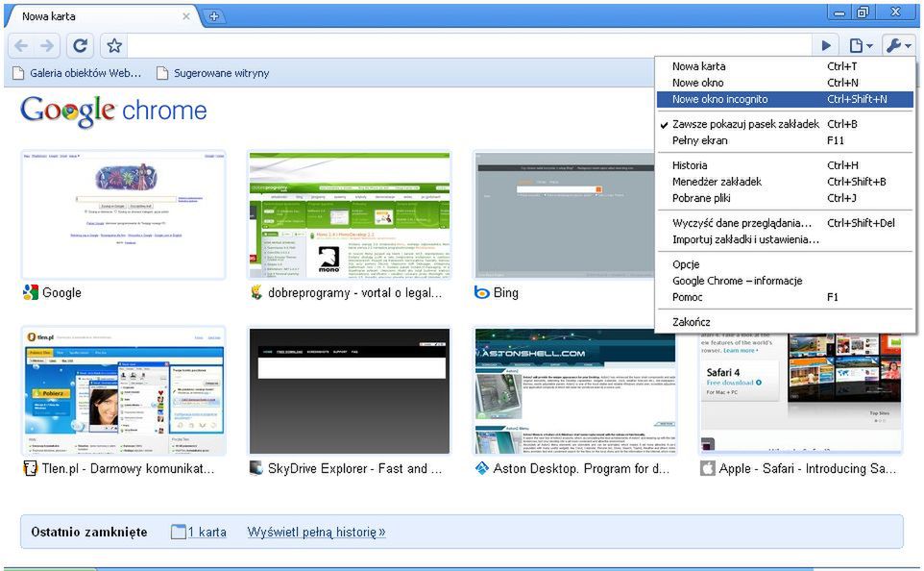
Task: Click the Google title link
Action: click(61, 292)
